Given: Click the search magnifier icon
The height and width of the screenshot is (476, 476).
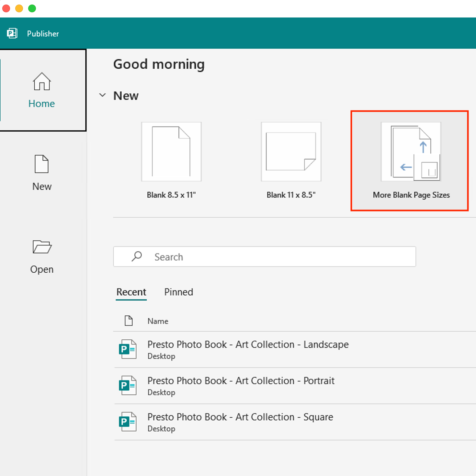Looking at the screenshot, I should click(x=136, y=256).
